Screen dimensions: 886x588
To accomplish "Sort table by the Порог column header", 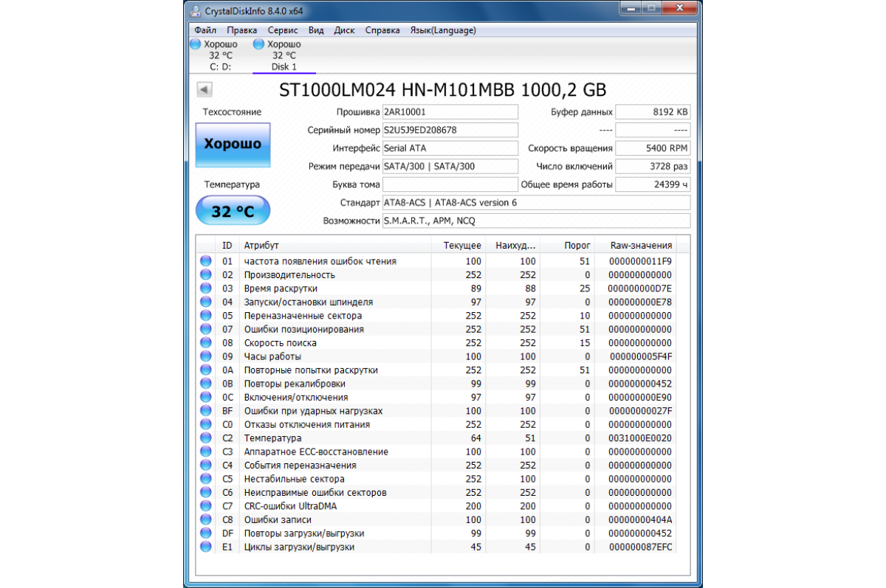I will (x=568, y=246).
